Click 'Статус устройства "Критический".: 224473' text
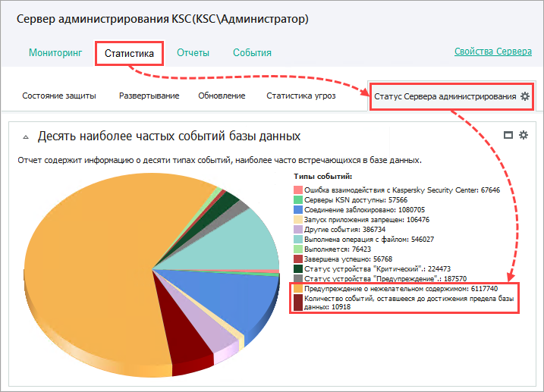This screenshot has width=544, height=392. (378, 268)
